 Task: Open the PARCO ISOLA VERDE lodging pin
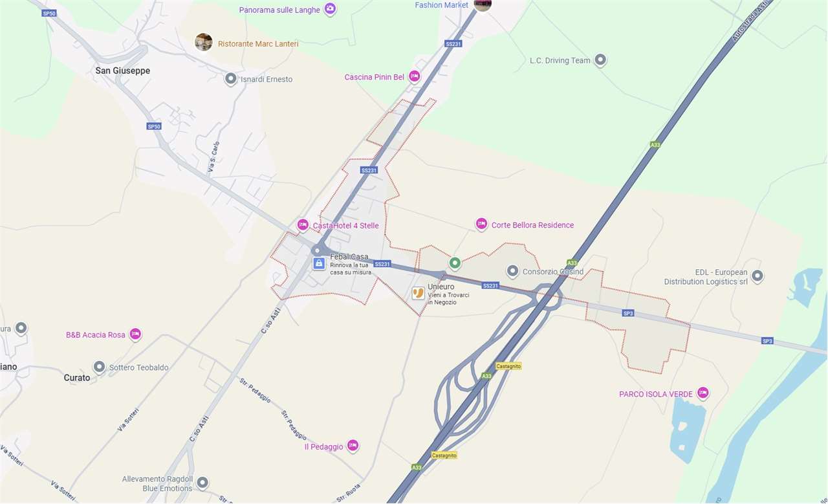(x=703, y=393)
